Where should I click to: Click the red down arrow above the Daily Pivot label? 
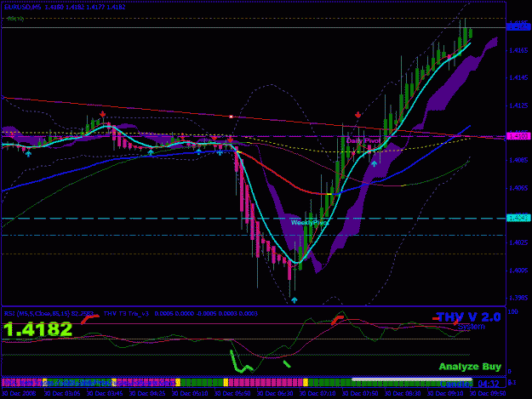pos(358,115)
